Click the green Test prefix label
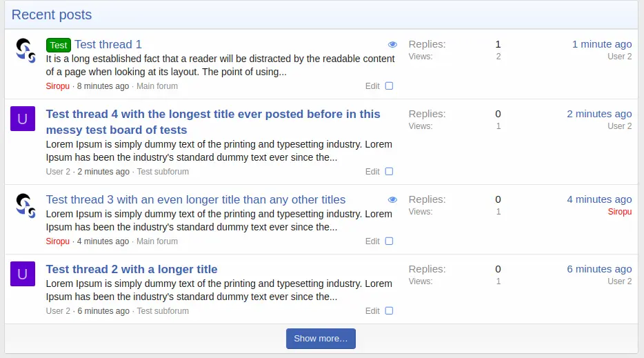 59,45
